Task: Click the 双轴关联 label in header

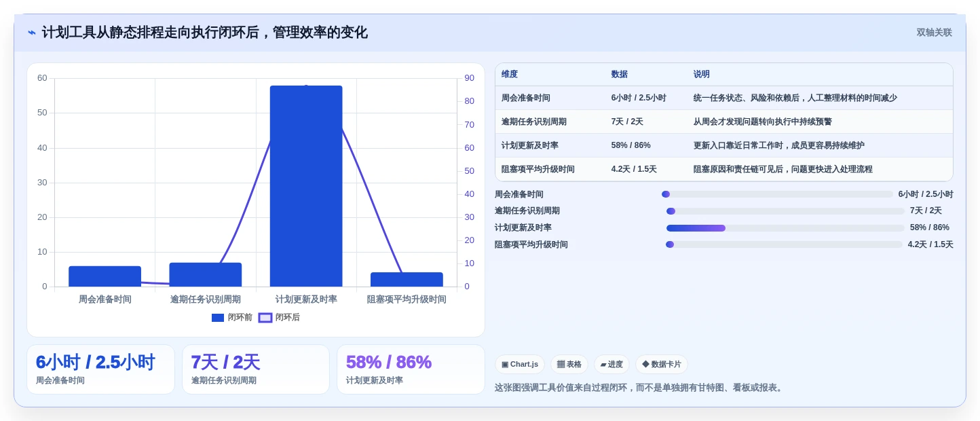Action: 934,33
